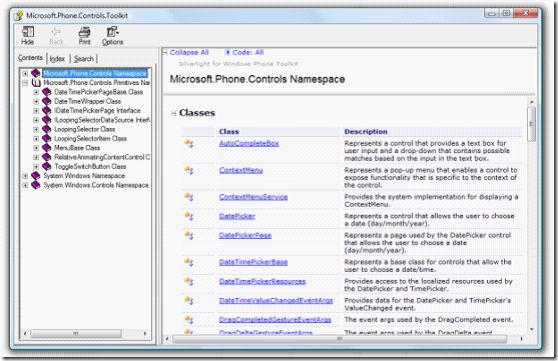Viewport: 558px width, 361px height.
Task: Click the book icon beside Microsoft.Phone.Controls Namespace
Action: point(36,73)
